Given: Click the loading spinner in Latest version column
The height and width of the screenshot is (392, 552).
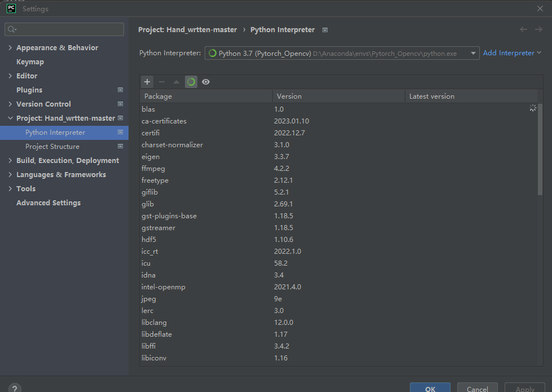Looking at the screenshot, I should [533, 108].
